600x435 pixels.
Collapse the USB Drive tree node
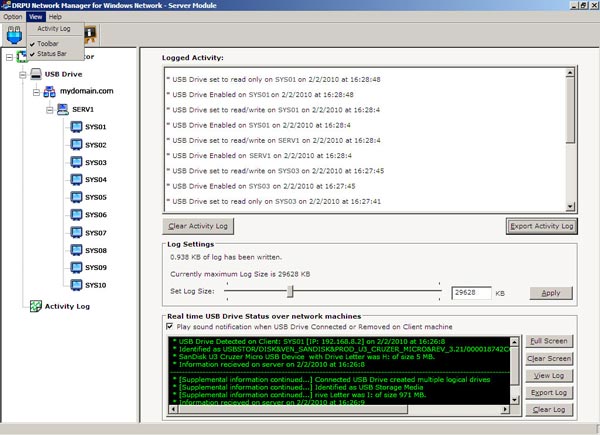22,74
